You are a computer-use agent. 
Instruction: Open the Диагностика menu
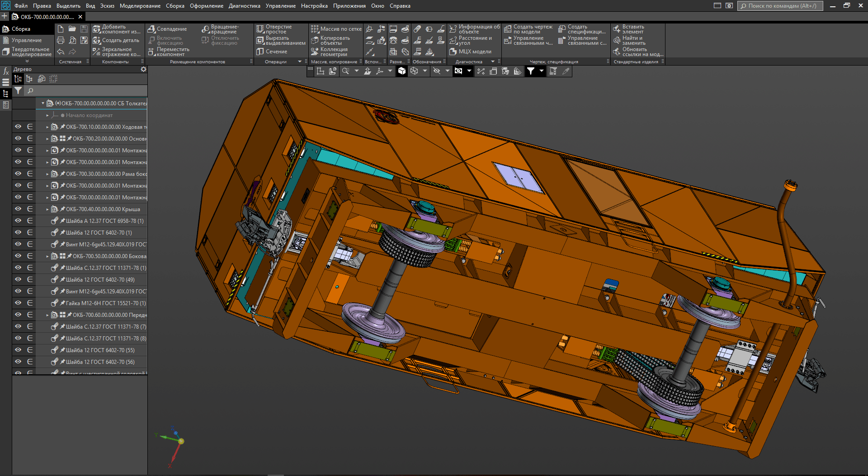tap(244, 6)
